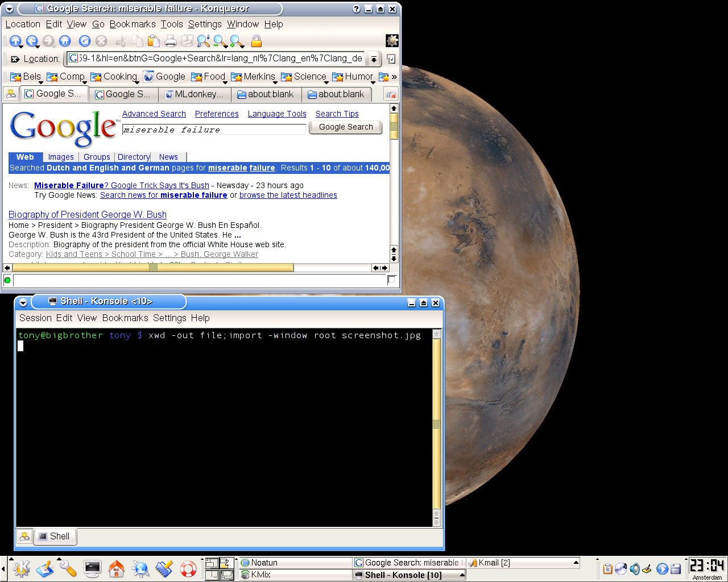Open a new tab with the tab bar icon
Image resolution: width=728 pixels, height=582 pixels.
point(11,94)
